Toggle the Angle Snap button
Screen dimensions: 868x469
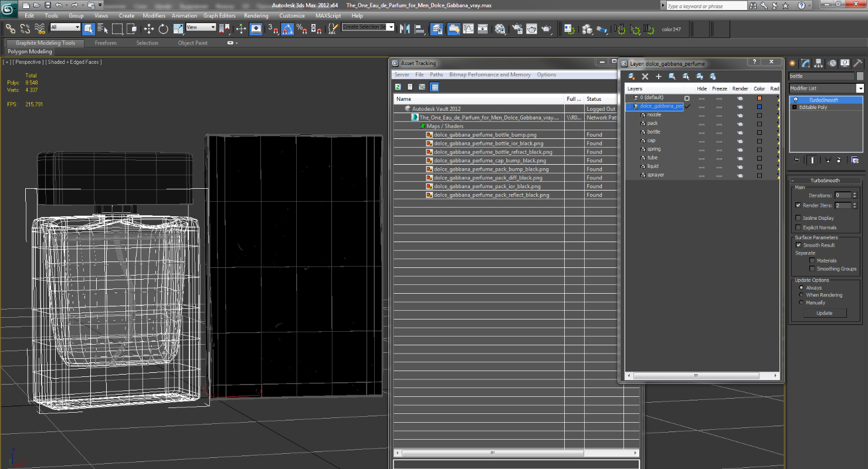[287, 28]
